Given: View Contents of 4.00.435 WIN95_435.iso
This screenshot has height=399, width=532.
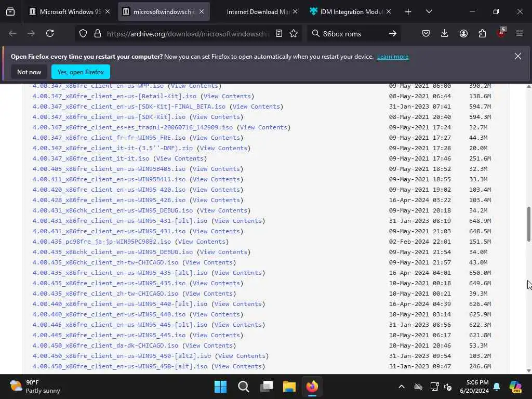Looking at the screenshot, I should click(x=216, y=283).
